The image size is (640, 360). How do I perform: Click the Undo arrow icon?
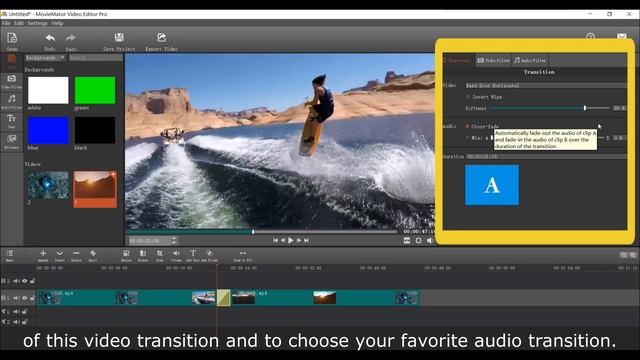coord(50,38)
